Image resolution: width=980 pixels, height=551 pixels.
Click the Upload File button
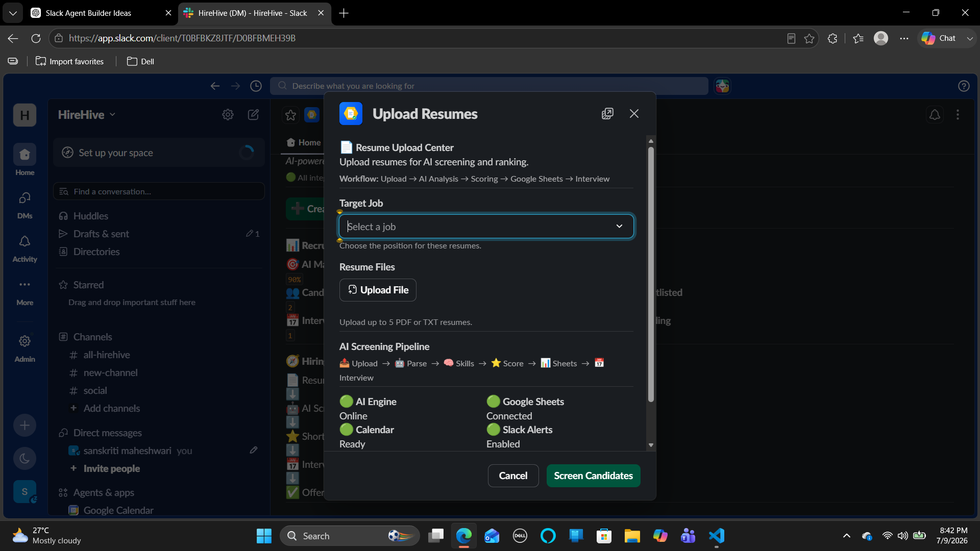(378, 290)
